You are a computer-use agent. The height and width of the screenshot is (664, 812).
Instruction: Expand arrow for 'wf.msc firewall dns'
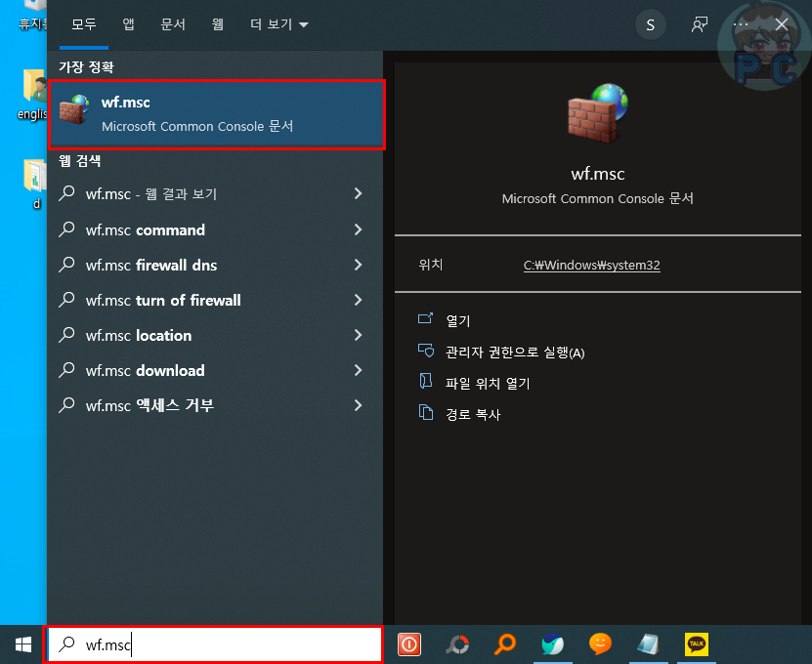tap(358, 265)
